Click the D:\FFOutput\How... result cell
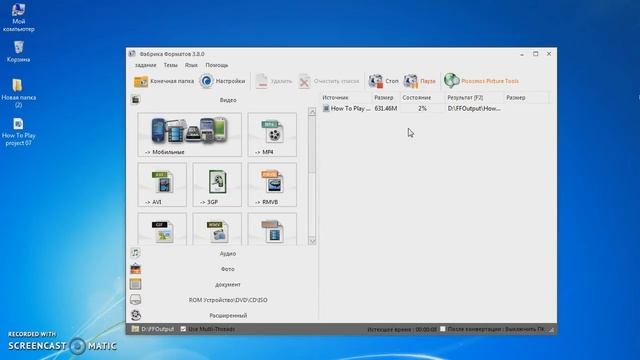This screenshot has width=640, height=360. click(x=474, y=109)
